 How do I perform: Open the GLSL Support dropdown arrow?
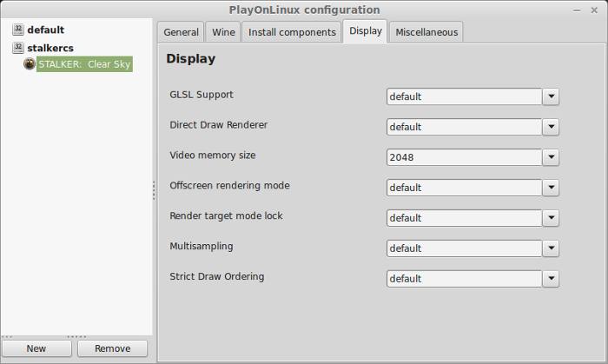pos(550,96)
